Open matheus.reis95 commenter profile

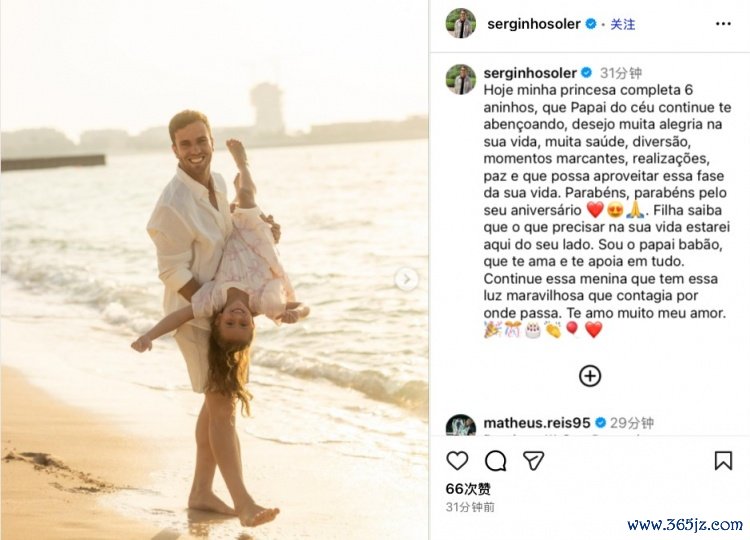point(537,423)
